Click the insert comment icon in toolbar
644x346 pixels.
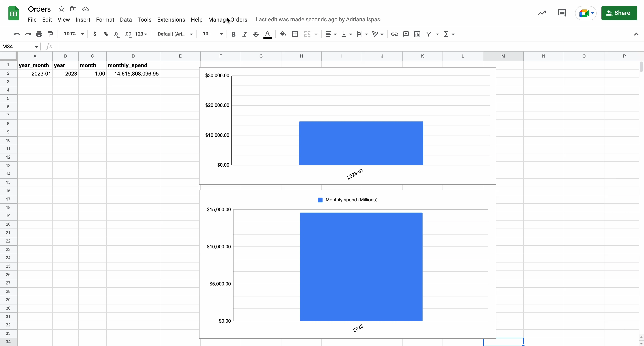[x=406, y=34]
